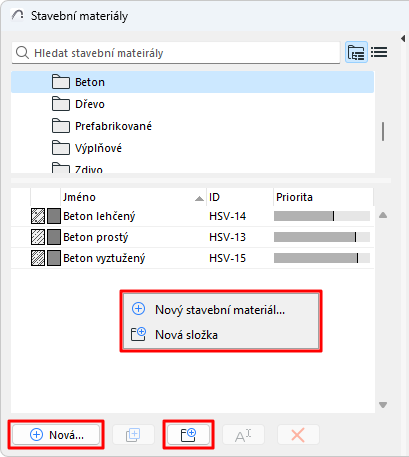Screen dimensions: 409x457
Task: Select the Beton folder
Action: pyautogui.click(x=193, y=82)
